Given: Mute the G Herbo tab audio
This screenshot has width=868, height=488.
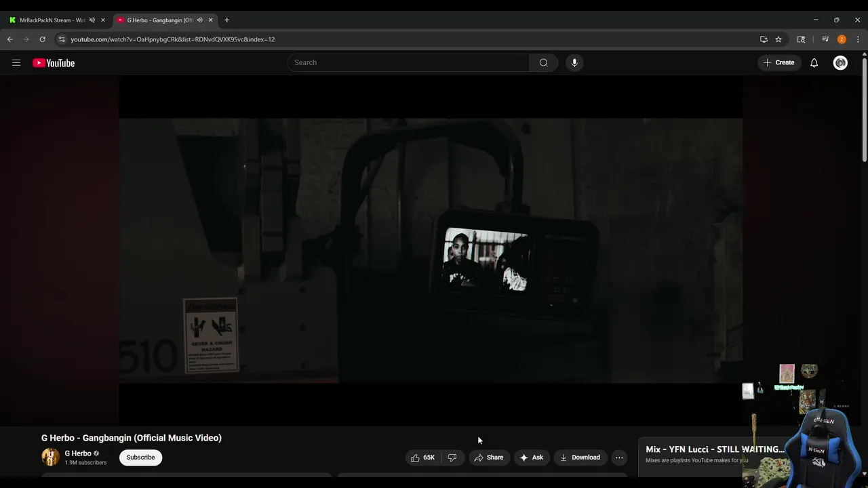Looking at the screenshot, I should tap(199, 20).
